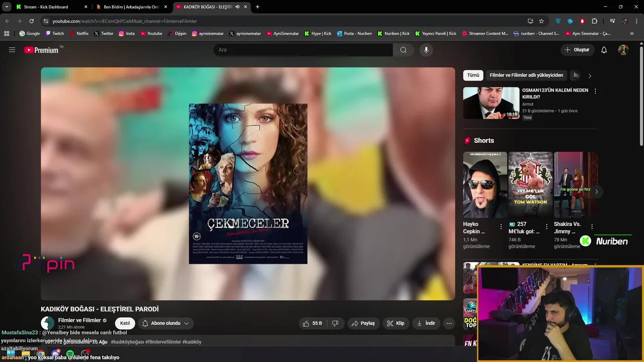This screenshot has width=644, height=362.
Task: Open Twitter bookmark
Action: (x=103, y=34)
